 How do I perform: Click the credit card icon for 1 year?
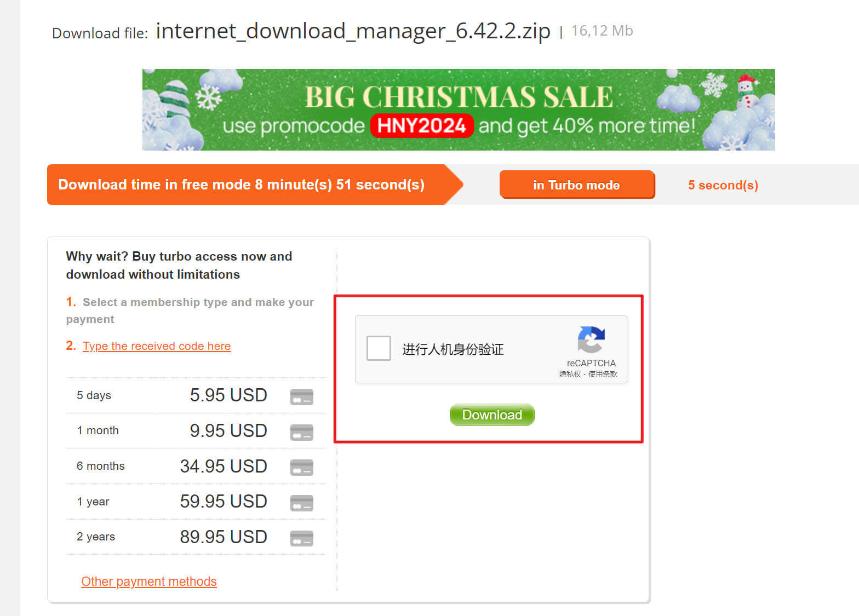pyautogui.click(x=301, y=503)
